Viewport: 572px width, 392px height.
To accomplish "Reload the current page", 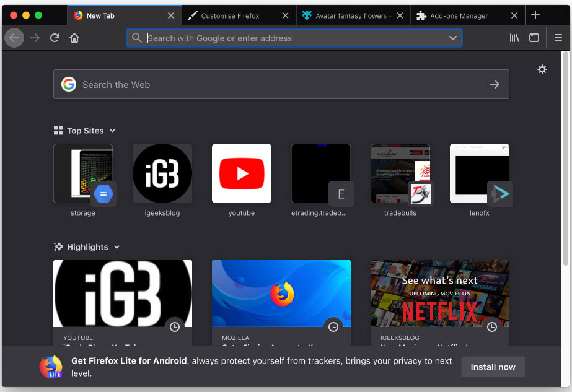I will (55, 38).
